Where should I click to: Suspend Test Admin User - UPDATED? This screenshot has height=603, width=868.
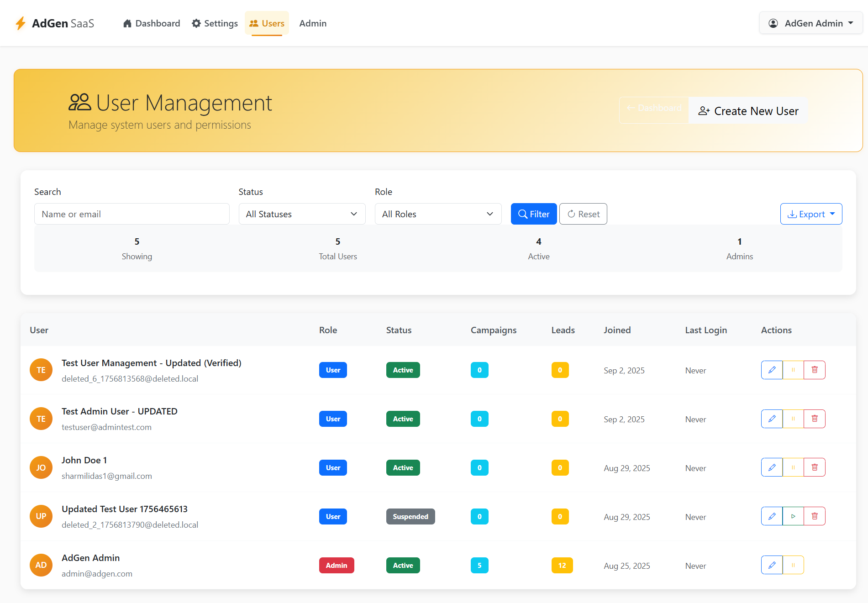point(793,419)
